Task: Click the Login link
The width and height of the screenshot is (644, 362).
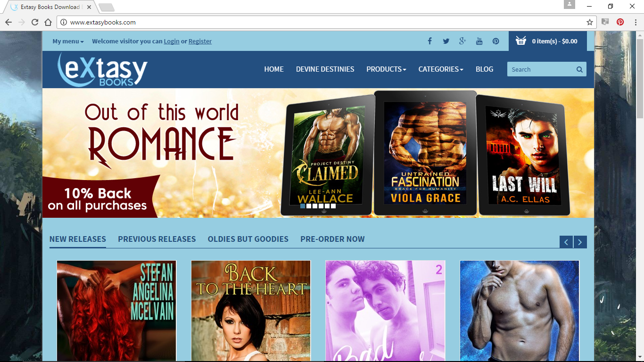Action: [172, 41]
